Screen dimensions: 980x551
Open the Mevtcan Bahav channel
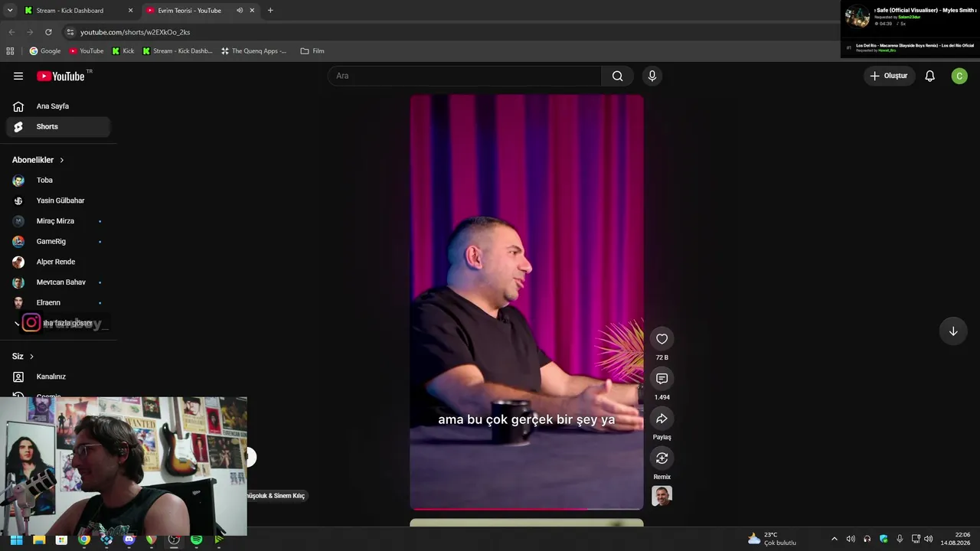(58, 282)
